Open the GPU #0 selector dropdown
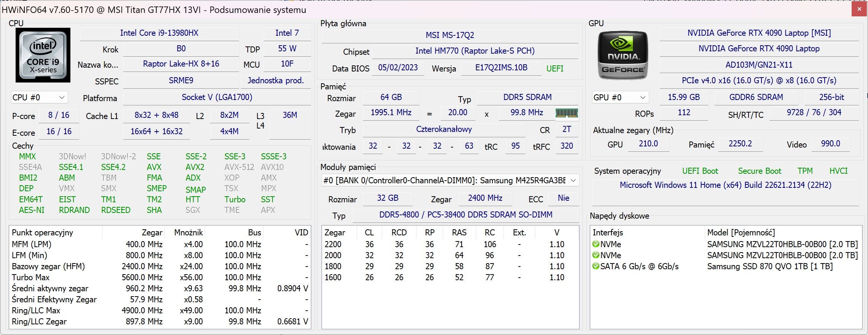This screenshot has height=335, width=868. coord(620,97)
